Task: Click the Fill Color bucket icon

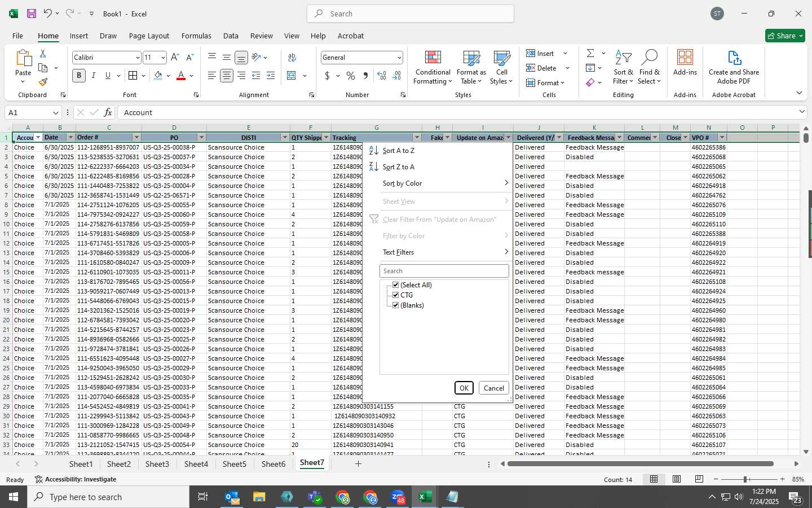Action: tap(158, 76)
